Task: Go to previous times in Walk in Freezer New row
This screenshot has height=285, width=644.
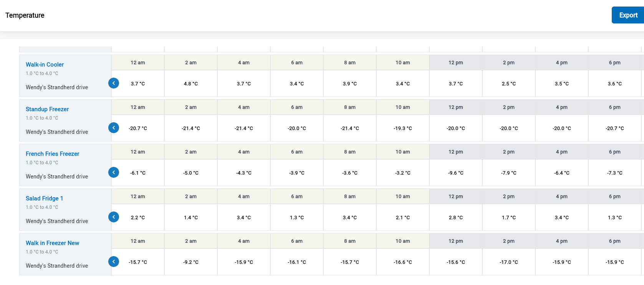Action: pyautogui.click(x=114, y=262)
